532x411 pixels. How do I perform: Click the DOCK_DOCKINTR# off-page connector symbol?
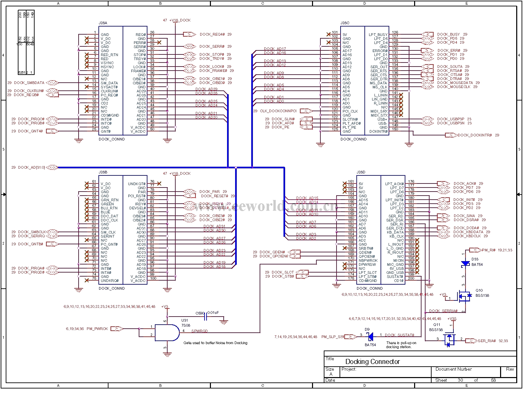pyautogui.click(x=451, y=135)
